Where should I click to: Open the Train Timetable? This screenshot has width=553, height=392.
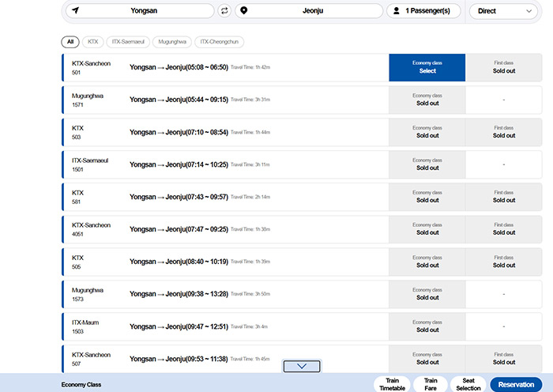[x=392, y=384]
